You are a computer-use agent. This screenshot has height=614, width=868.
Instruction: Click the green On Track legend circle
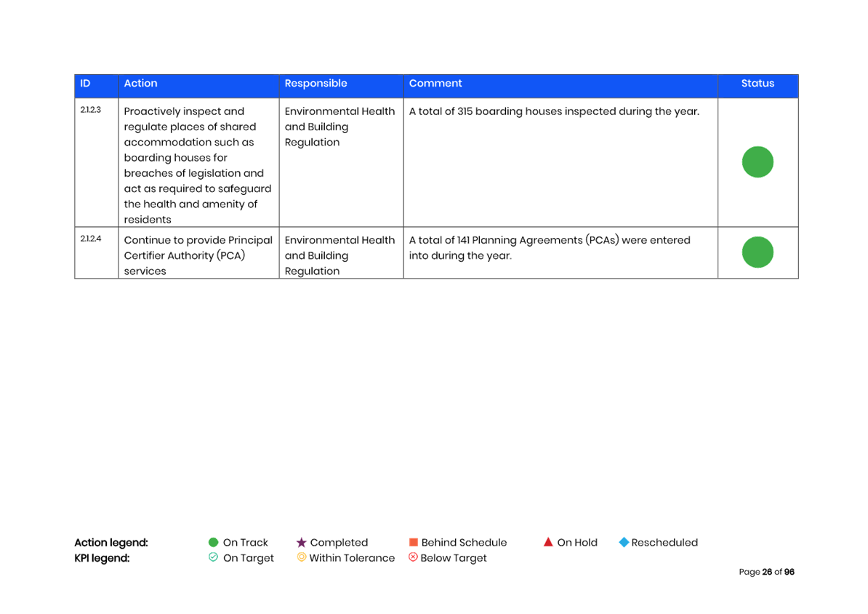(213, 542)
